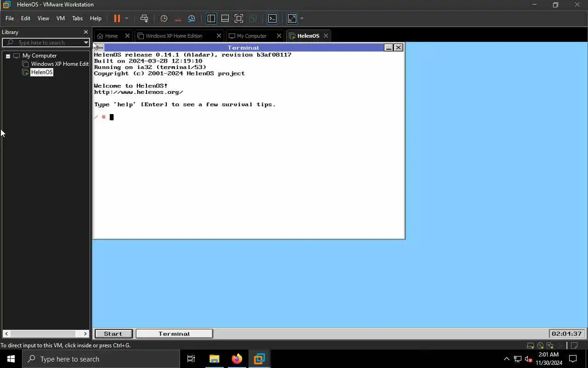Switch to the Windows XP Home Edition tab
The image size is (588, 368).
(174, 36)
